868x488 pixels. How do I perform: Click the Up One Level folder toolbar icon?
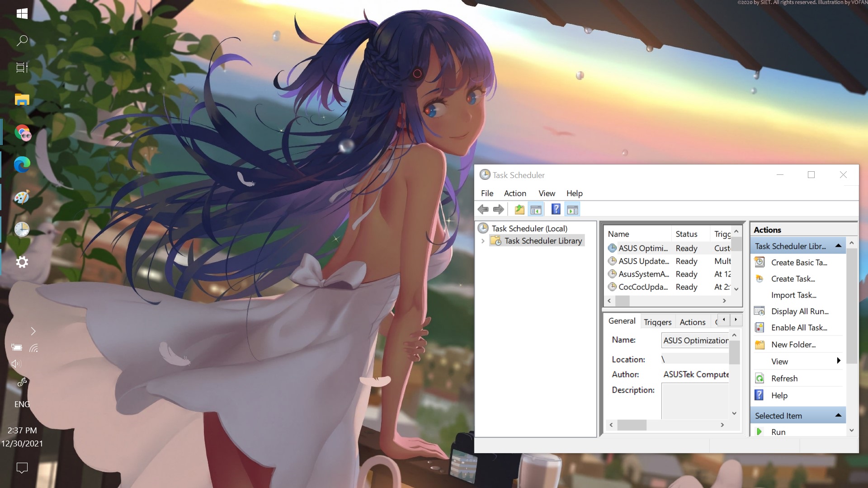pyautogui.click(x=519, y=210)
